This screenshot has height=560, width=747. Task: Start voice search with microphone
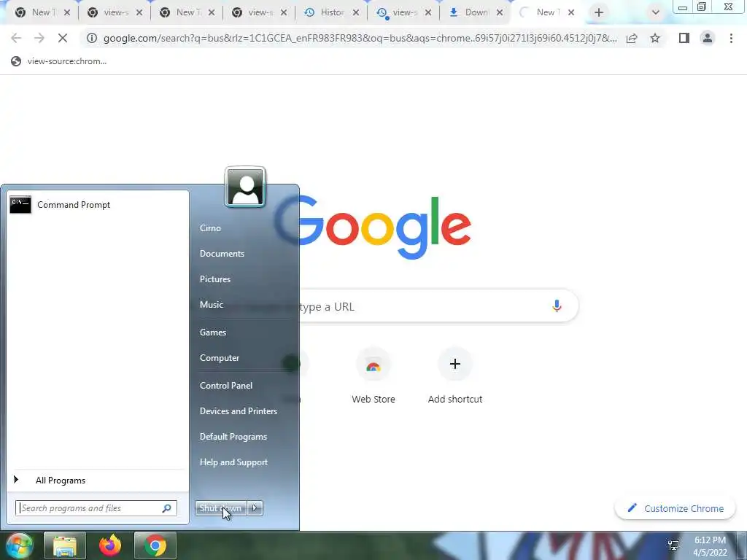[x=557, y=306]
